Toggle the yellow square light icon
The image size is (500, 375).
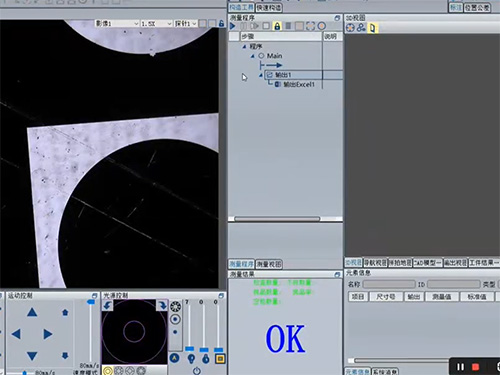coord(220,359)
